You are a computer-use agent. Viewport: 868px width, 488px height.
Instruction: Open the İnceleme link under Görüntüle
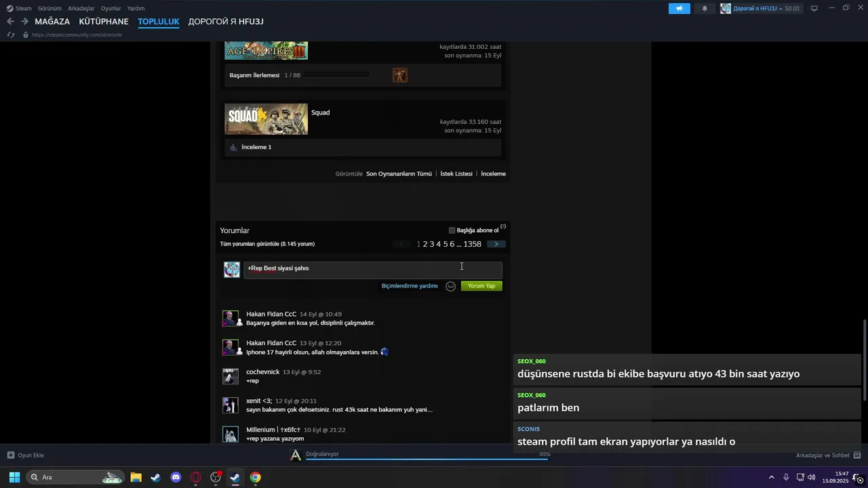[493, 174]
